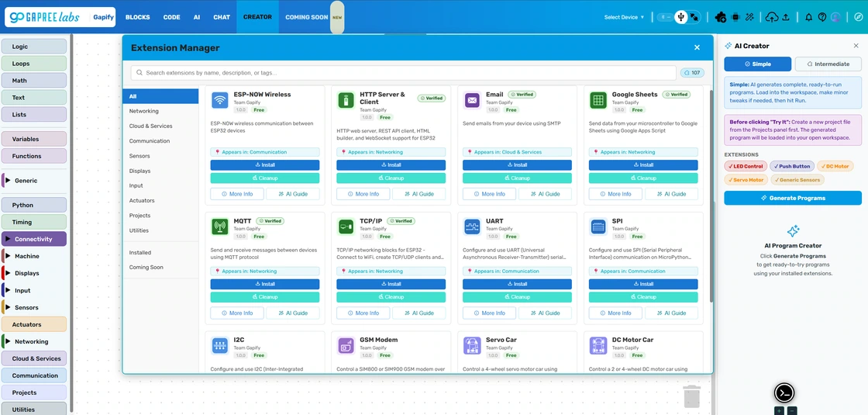Image resolution: width=868 pixels, height=415 pixels.
Task: Toggle the DC Motor extension chip
Action: [835, 166]
